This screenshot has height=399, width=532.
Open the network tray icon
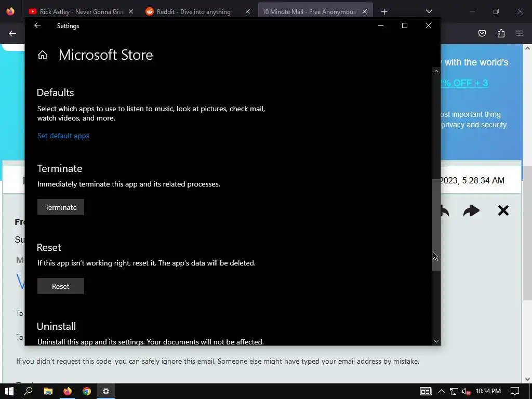point(454,391)
